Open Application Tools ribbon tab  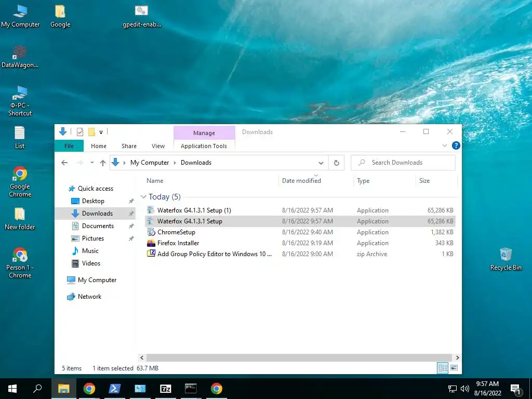[x=204, y=146]
